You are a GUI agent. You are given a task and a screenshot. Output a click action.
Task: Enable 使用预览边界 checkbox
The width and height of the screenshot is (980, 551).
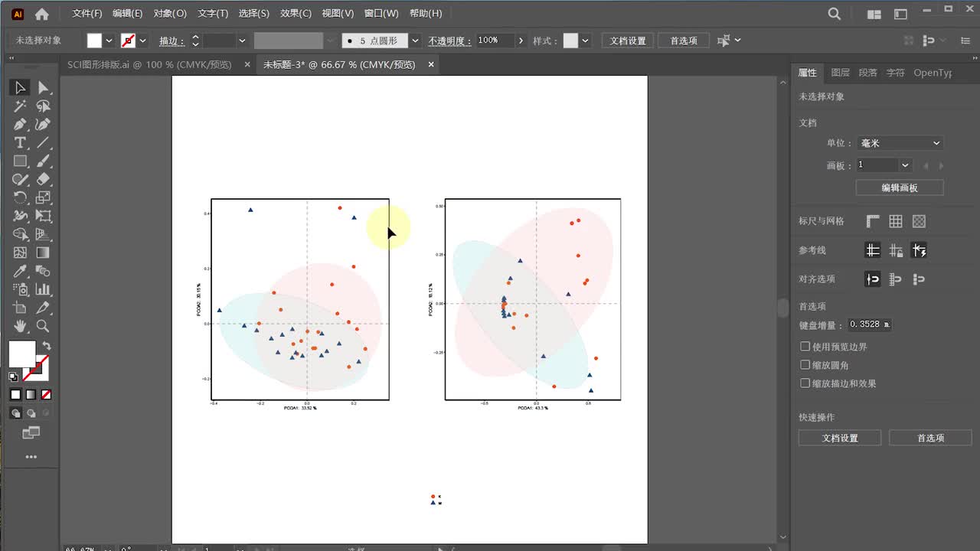[x=805, y=347]
